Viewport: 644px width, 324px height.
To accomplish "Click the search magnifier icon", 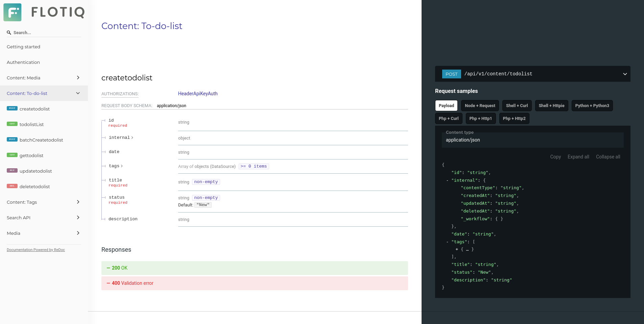I will pyautogui.click(x=9, y=32).
